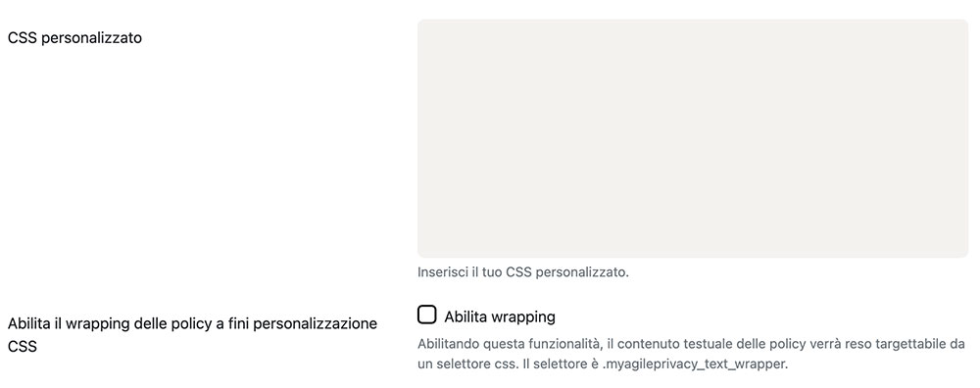Click the center of the gray CSS editor area
The image size is (980, 388).
693,138
